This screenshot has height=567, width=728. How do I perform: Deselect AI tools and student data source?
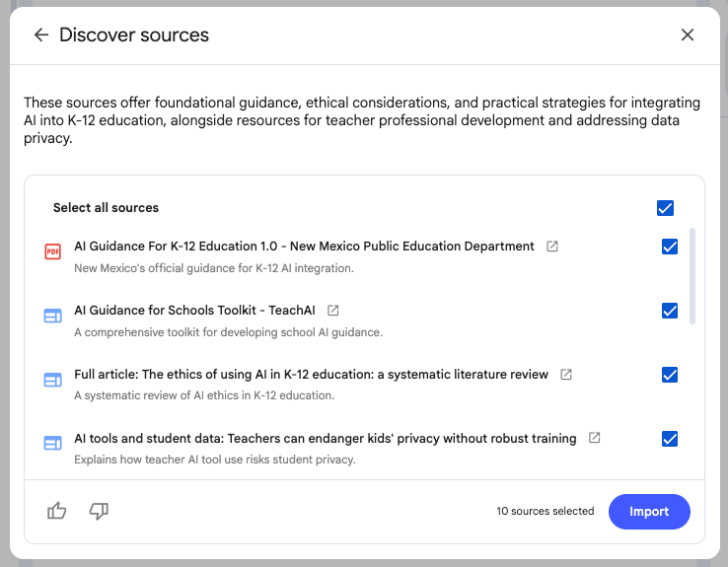point(670,439)
